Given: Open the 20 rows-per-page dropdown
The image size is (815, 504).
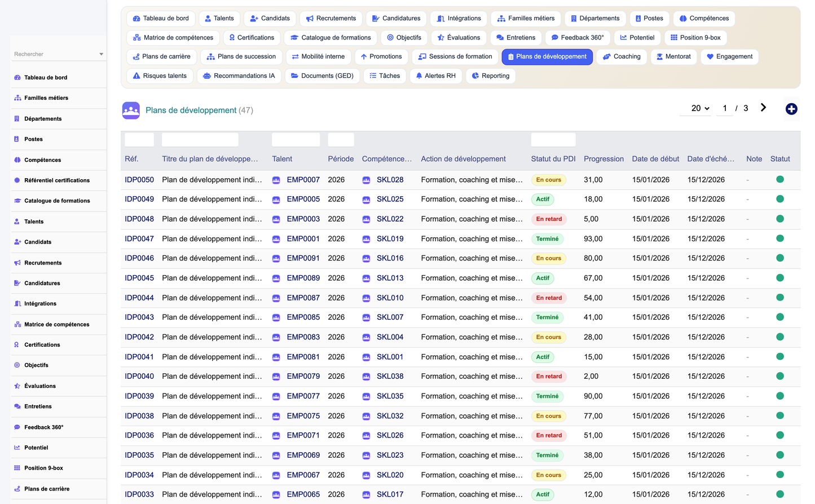Looking at the screenshot, I should [x=700, y=108].
